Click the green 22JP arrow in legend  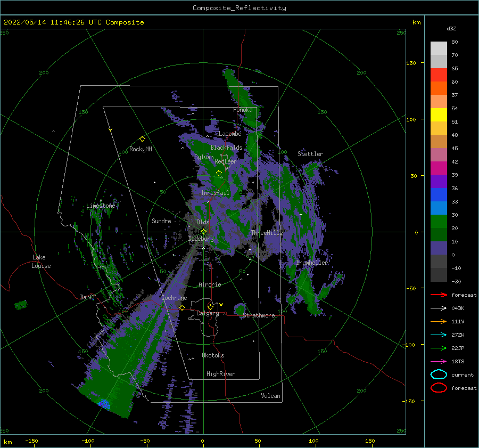coord(439,348)
